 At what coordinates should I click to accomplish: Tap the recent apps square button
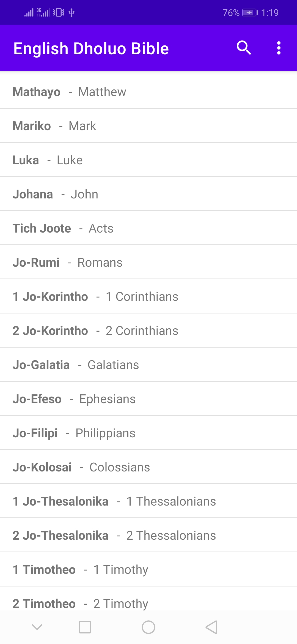pos(85,627)
